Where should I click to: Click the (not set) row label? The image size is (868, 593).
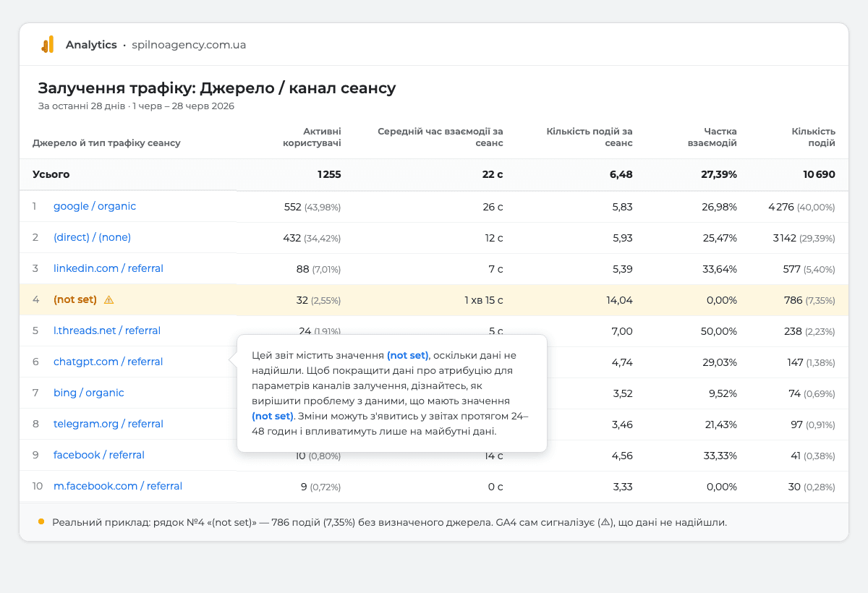pos(75,299)
